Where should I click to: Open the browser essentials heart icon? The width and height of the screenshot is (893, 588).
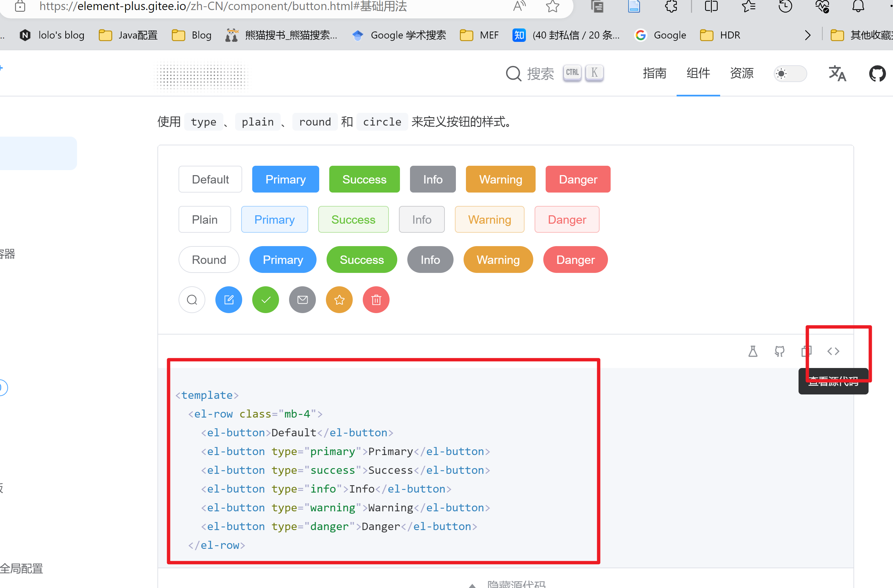tap(822, 6)
